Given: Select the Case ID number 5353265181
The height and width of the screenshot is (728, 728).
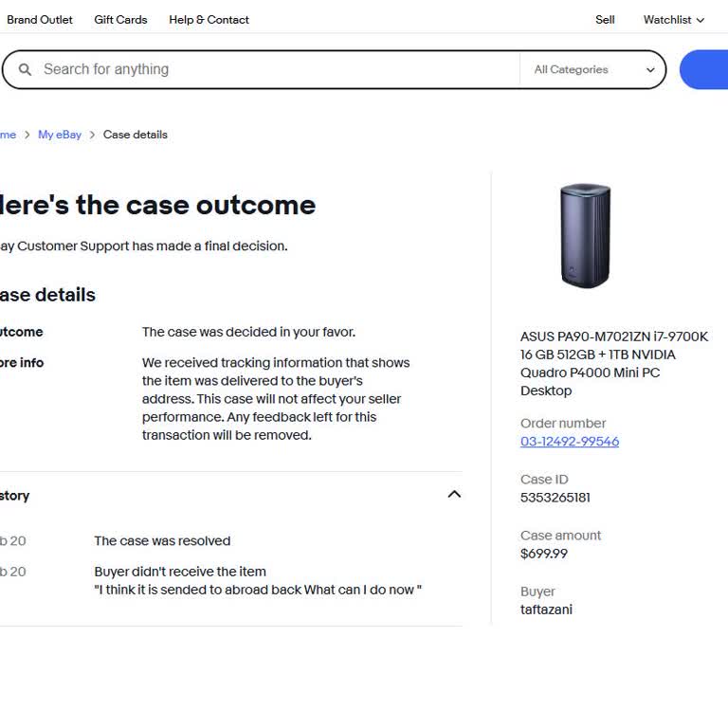Looking at the screenshot, I should [555, 498].
